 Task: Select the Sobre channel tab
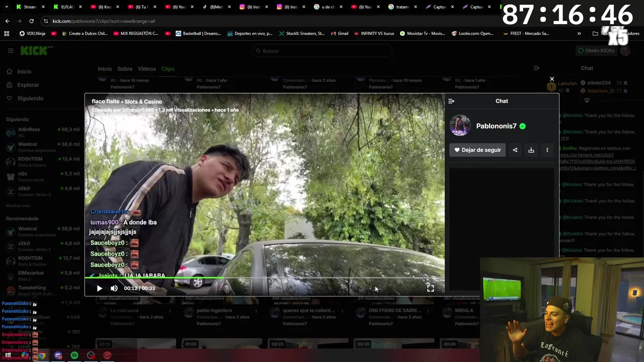(125, 69)
